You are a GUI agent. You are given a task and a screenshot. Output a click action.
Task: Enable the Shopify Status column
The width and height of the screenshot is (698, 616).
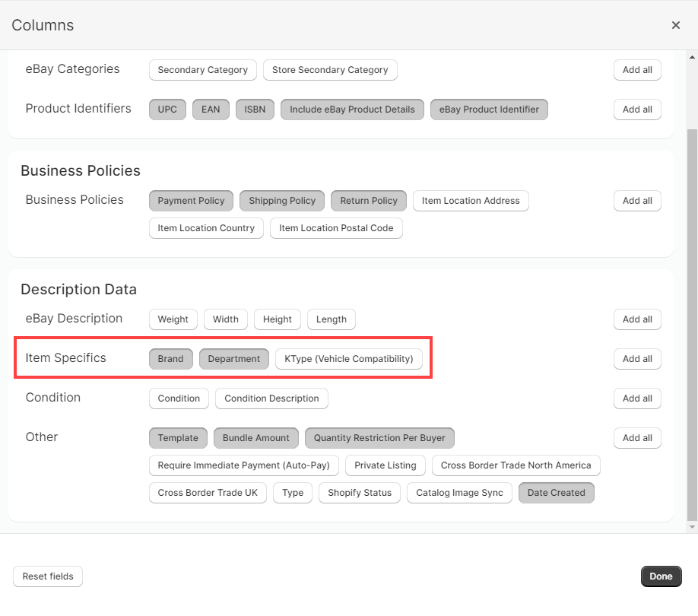(360, 493)
